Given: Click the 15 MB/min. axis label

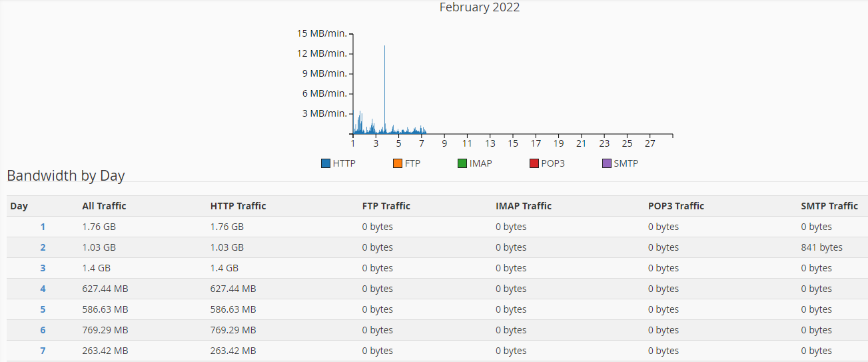Looking at the screenshot, I should pyautogui.click(x=322, y=33).
